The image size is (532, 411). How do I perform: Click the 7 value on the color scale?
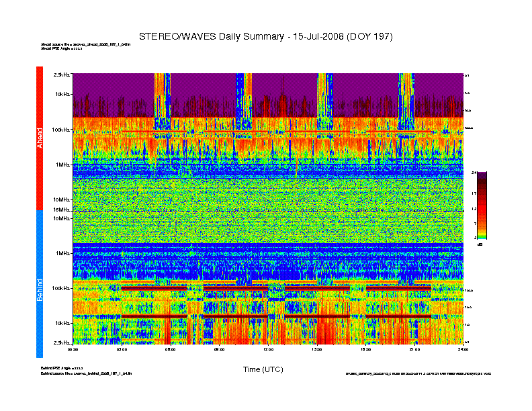(x=475, y=224)
